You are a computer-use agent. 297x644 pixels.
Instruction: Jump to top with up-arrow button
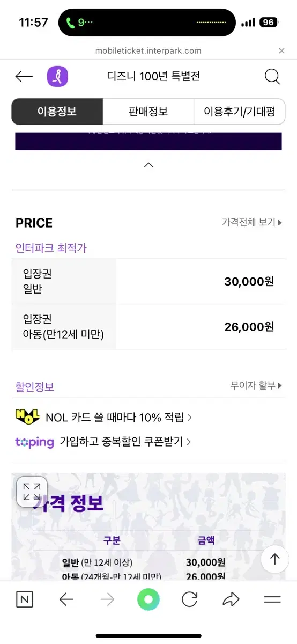pos(275,559)
